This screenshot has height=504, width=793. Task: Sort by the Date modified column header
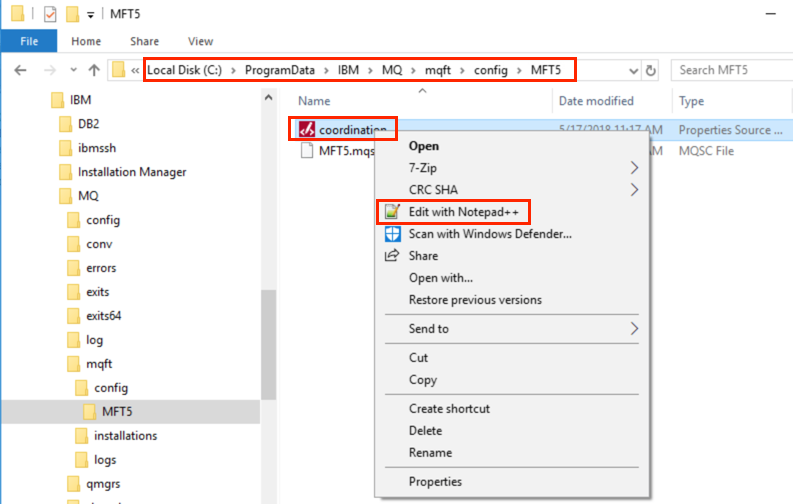(x=596, y=101)
